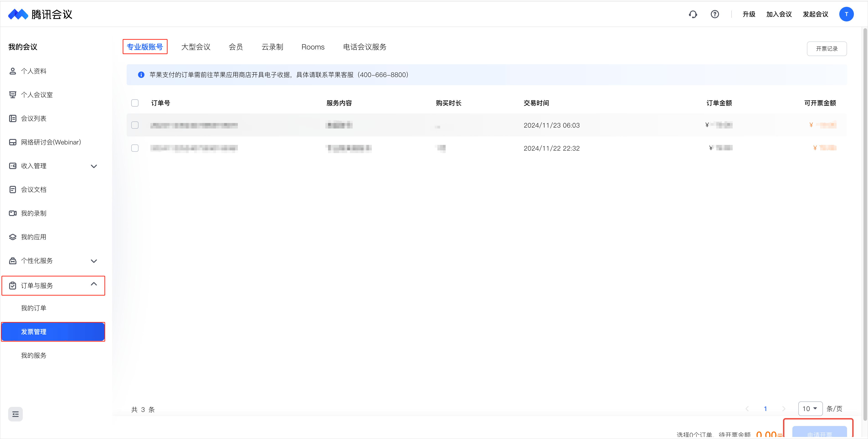The height and width of the screenshot is (439, 868).
Task: Open 会议列表 in sidebar
Action: [x=34, y=119]
